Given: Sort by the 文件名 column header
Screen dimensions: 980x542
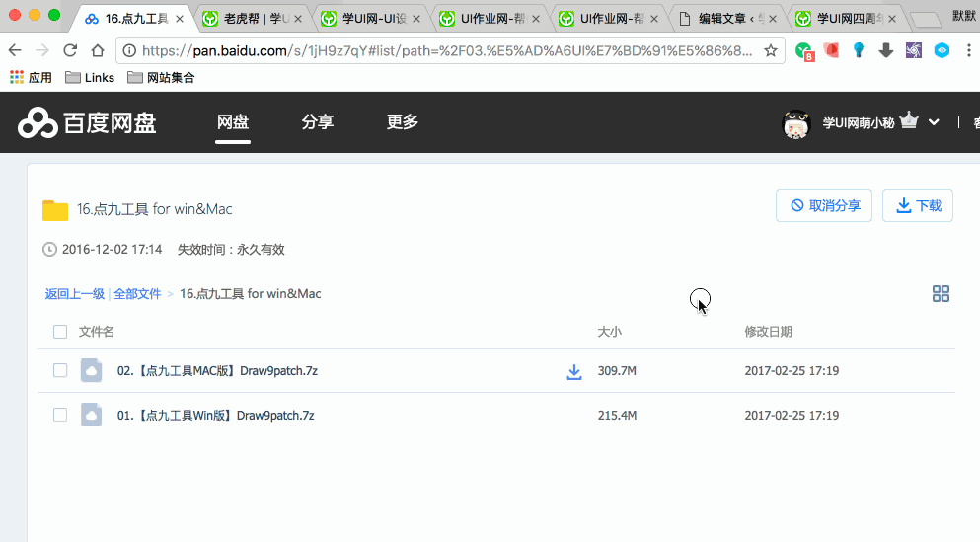Looking at the screenshot, I should (97, 332).
